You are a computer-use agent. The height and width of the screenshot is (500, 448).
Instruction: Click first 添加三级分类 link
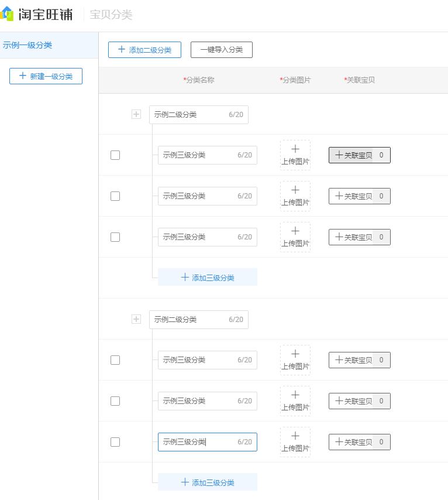[x=208, y=278]
